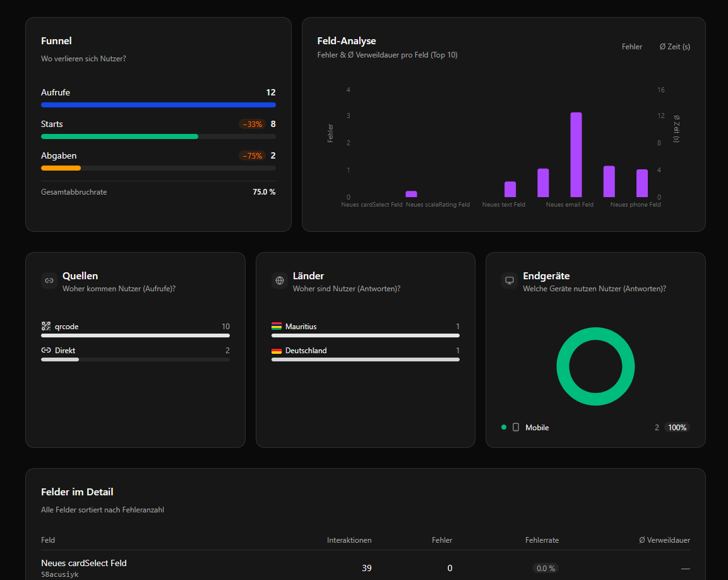Click the link icon beside the Quellen header
This screenshot has width=728, height=580.
49,280
